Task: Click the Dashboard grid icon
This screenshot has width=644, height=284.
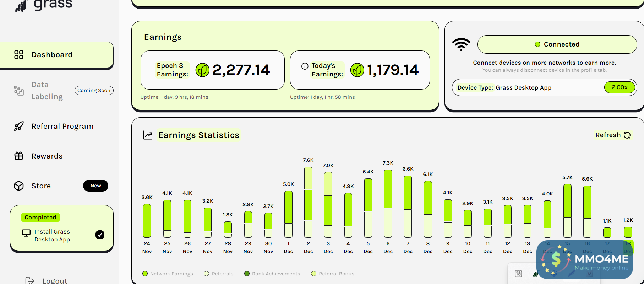Action: coord(19,55)
